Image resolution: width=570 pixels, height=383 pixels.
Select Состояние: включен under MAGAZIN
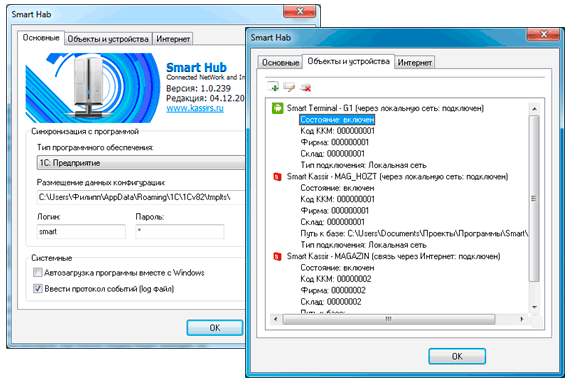(x=337, y=268)
